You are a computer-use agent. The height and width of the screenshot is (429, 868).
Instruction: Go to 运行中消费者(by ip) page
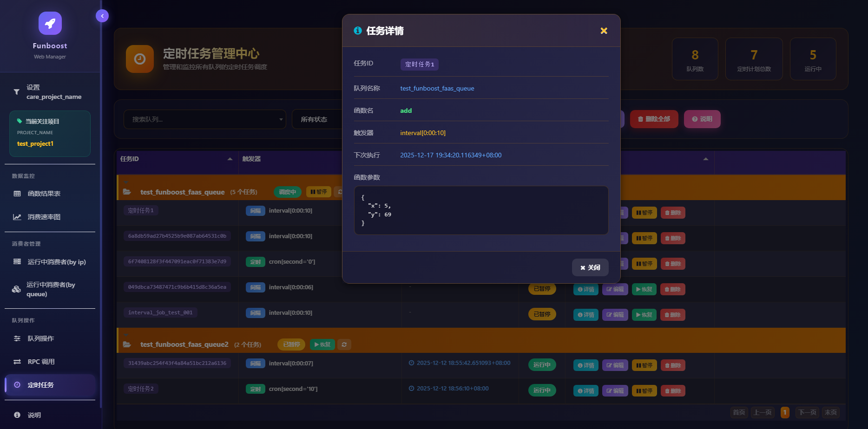point(50,262)
